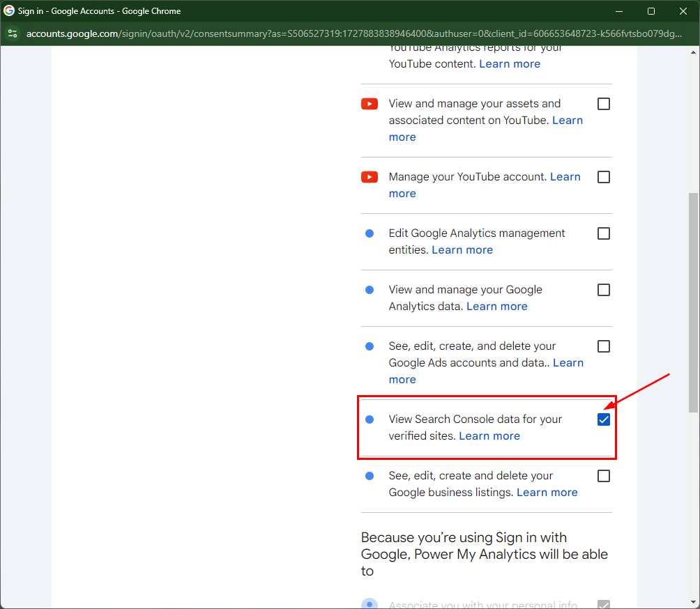Viewport: 700px width, 609px height.
Task: Uncheck the View Search Console data checkbox
Action: pyautogui.click(x=604, y=419)
